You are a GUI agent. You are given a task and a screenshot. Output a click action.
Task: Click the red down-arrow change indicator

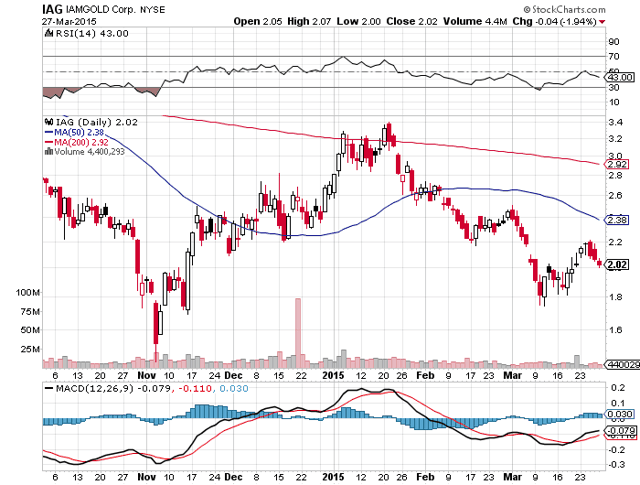click(602, 22)
